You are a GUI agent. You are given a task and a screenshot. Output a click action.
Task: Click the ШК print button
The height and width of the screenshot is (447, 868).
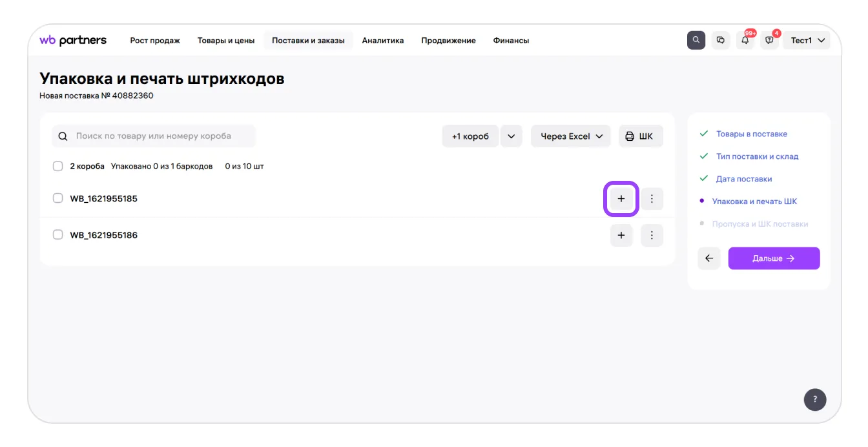tap(641, 136)
